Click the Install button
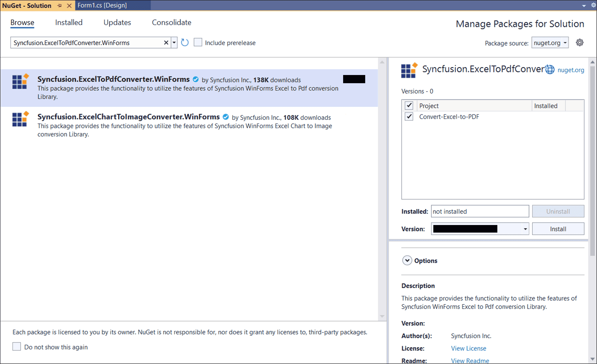Image resolution: width=597 pixels, height=364 pixels. [x=558, y=229]
